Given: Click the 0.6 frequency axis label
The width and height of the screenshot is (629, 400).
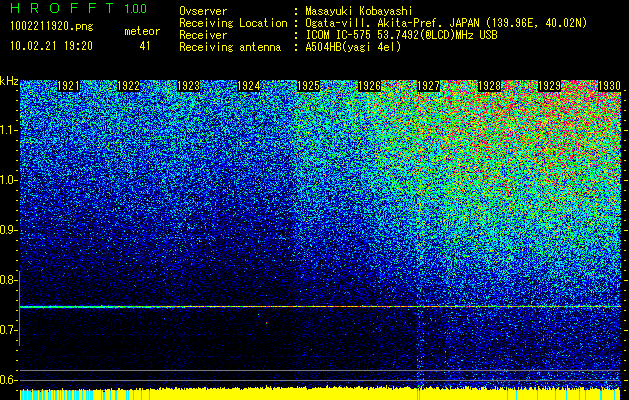Looking at the screenshot, I should [9, 380].
